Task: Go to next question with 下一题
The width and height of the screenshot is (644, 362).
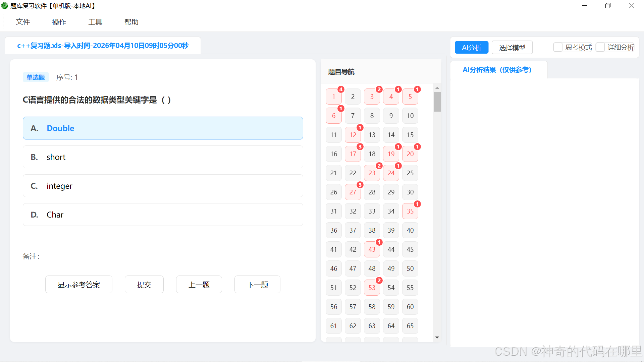Action: tap(257, 285)
